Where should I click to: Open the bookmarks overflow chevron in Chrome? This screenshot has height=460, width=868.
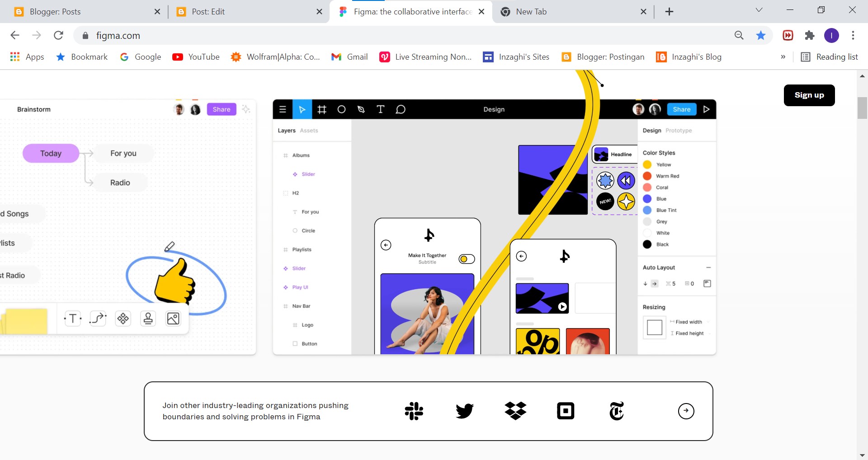(783, 57)
